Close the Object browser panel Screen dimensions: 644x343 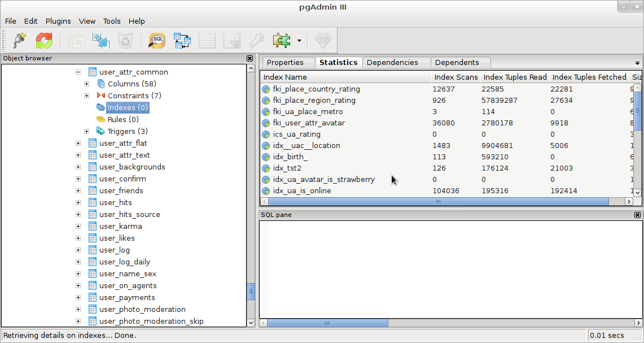(x=250, y=58)
